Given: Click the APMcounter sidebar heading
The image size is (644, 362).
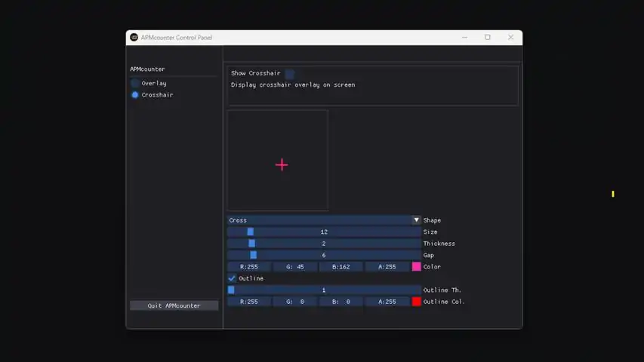Looking at the screenshot, I should click(x=147, y=69).
